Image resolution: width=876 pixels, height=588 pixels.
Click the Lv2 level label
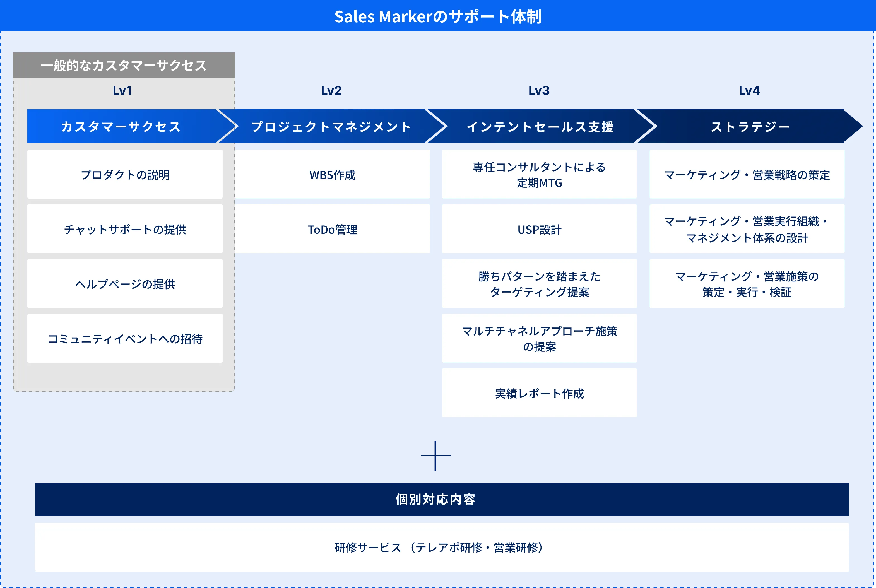pyautogui.click(x=331, y=90)
